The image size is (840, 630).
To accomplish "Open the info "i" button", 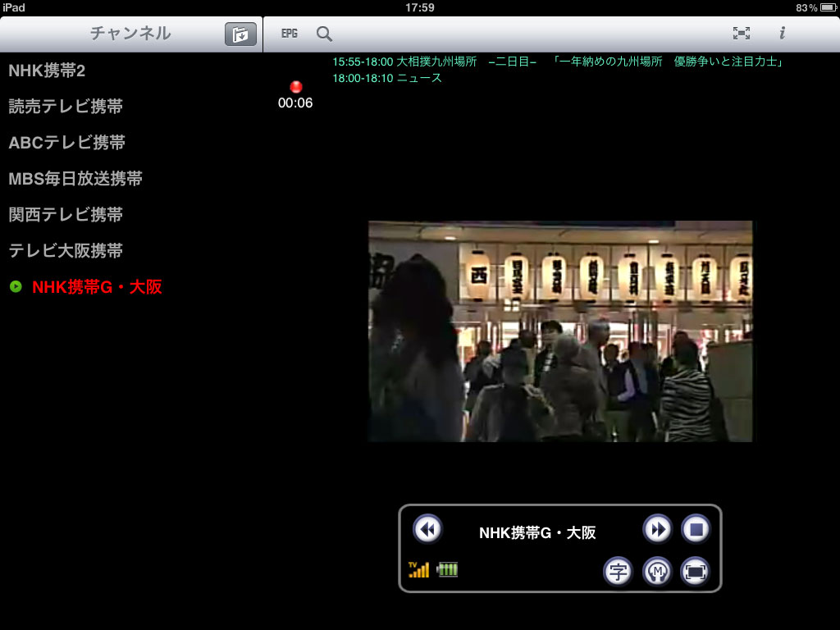I will click(782, 33).
